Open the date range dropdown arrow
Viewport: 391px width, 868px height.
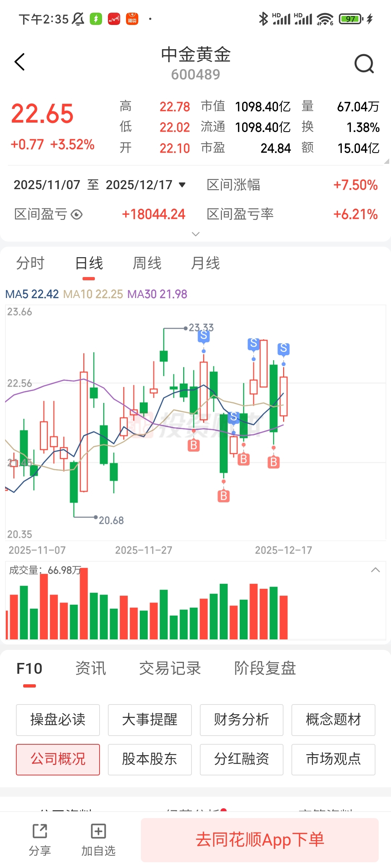click(x=182, y=185)
